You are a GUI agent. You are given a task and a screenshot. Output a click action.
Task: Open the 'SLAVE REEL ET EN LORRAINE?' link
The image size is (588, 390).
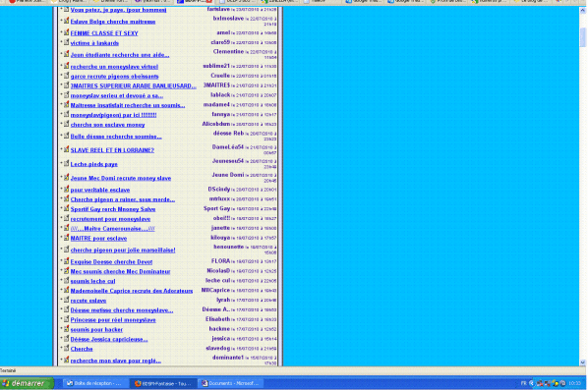point(112,150)
